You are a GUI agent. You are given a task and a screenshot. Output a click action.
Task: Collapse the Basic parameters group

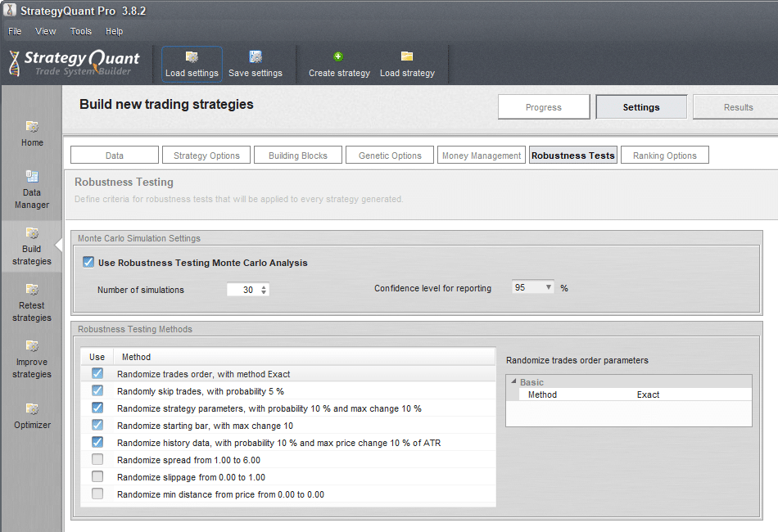tap(513, 381)
